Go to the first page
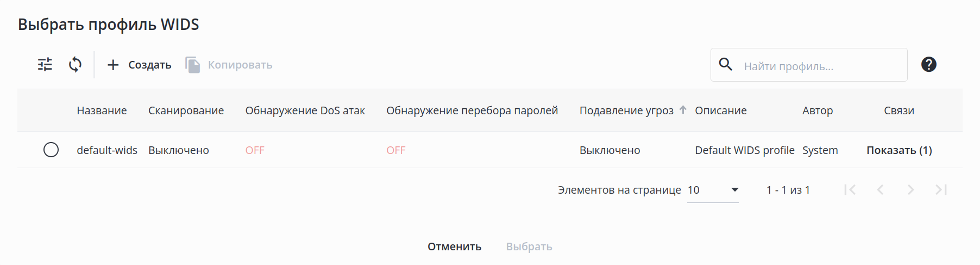Viewport: 980px width, 265px height. (x=850, y=190)
